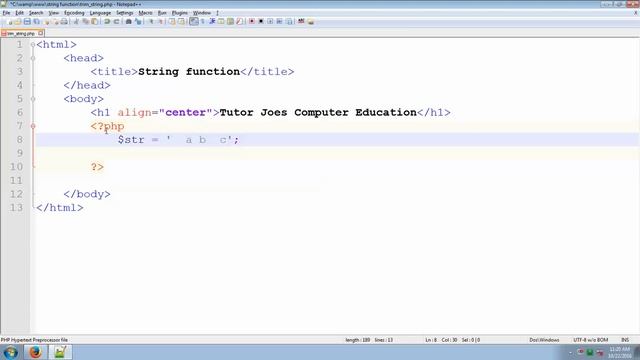
Task: Click the Zoom Out toolbar icon
Action: pyautogui.click(x=160, y=21)
